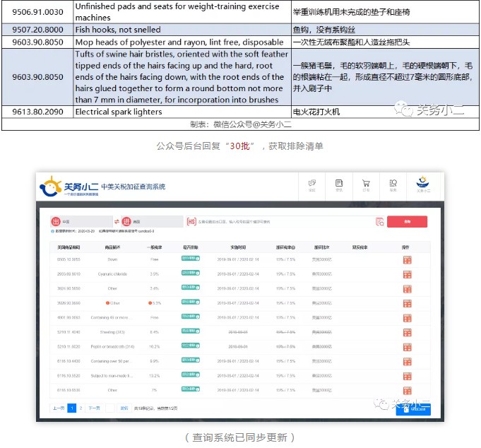
Task: Click the red 出 export country icon
Action: (x=56, y=222)
